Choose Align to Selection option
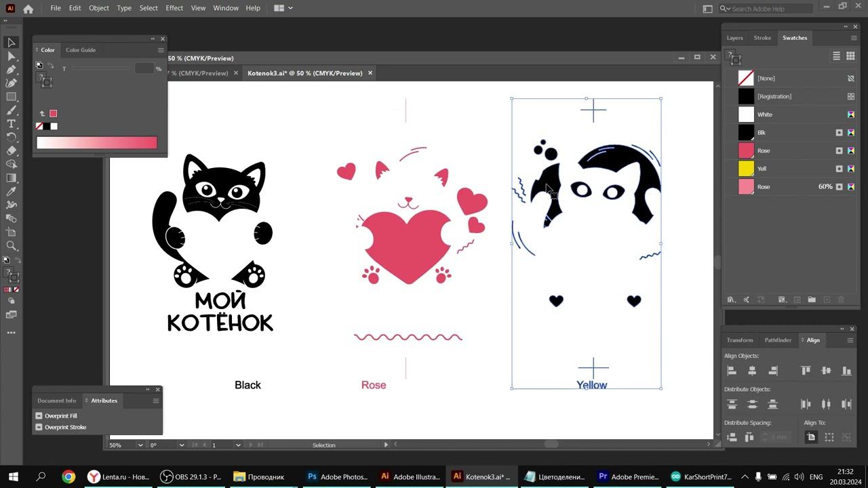The width and height of the screenshot is (868, 488). (829, 437)
